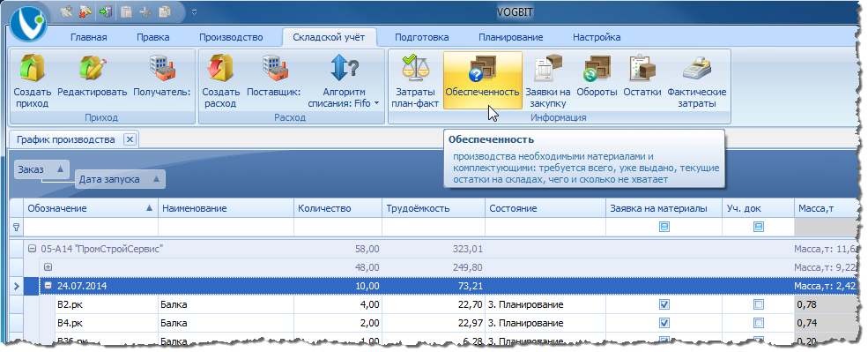The width and height of the screenshot is (868, 352).
Task: Close the График производства tab
Action: point(130,139)
